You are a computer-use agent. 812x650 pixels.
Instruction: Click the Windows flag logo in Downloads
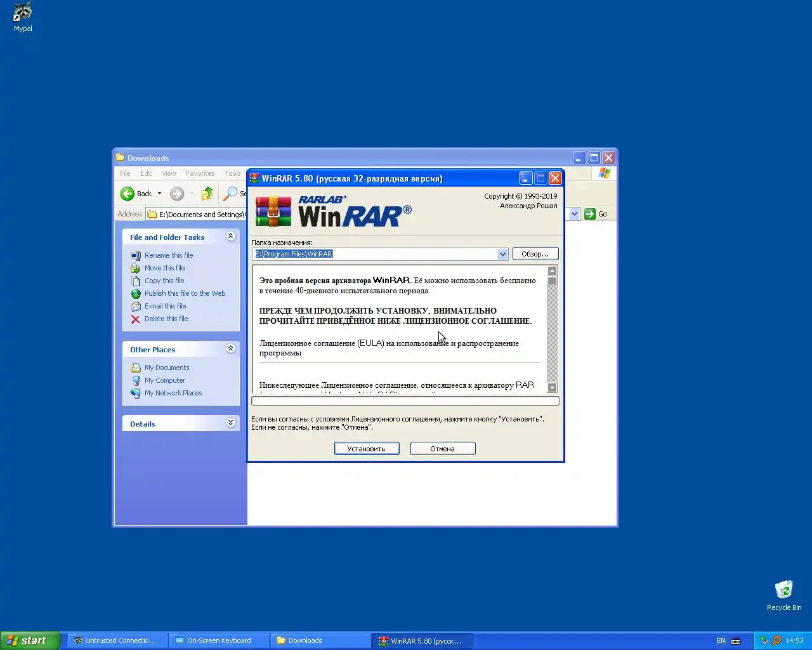(605, 173)
